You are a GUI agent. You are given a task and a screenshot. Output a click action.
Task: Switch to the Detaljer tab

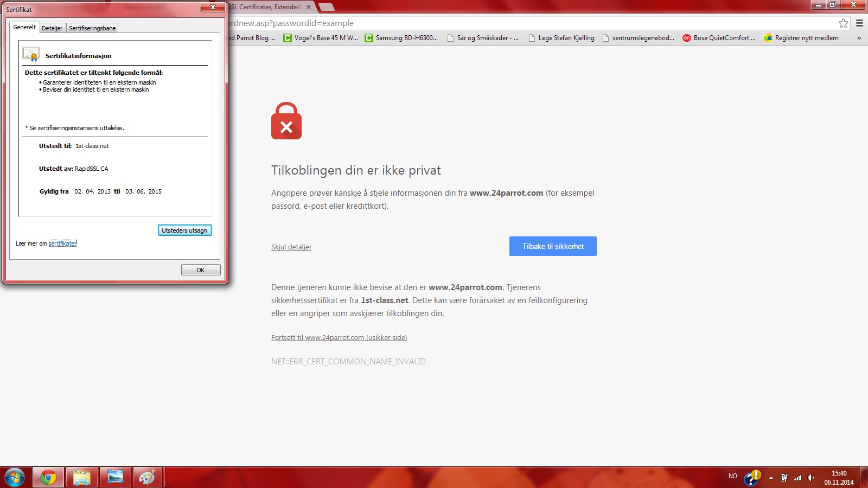(x=52, y=28)
